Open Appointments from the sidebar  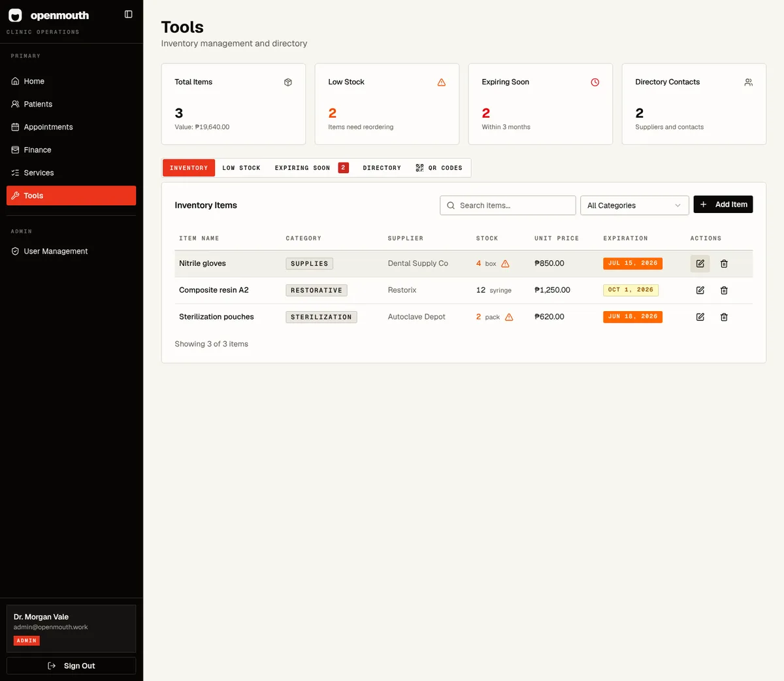pyautogui.click(x=71, y=127)
